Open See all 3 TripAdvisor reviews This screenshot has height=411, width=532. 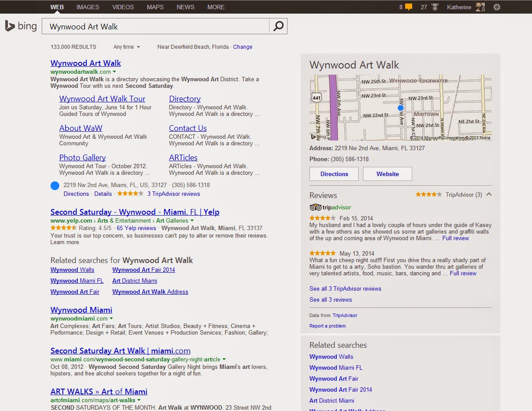pos(345,289)
